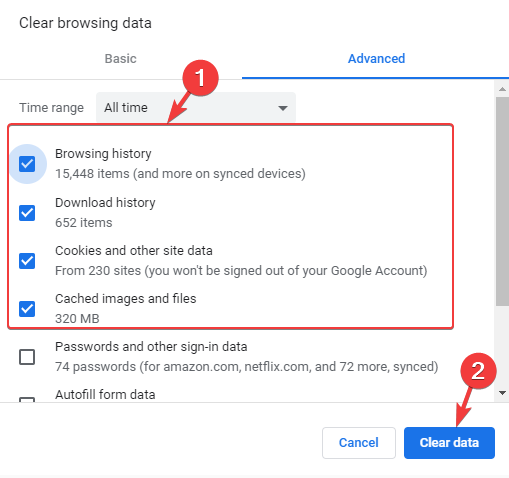509x478 pixels.
Task: Click the Clear data button
Action: click(x=449, y=443)
